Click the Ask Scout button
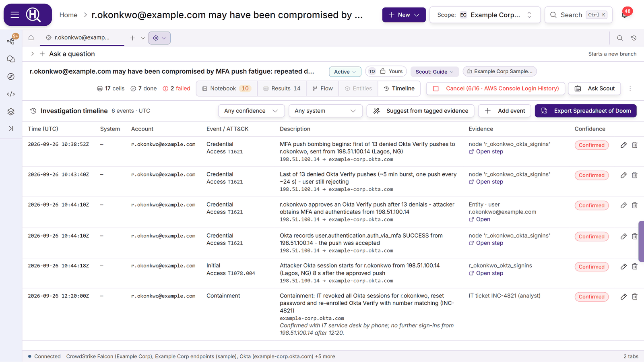This screenshot has height=362, width=644. (594, 89)
